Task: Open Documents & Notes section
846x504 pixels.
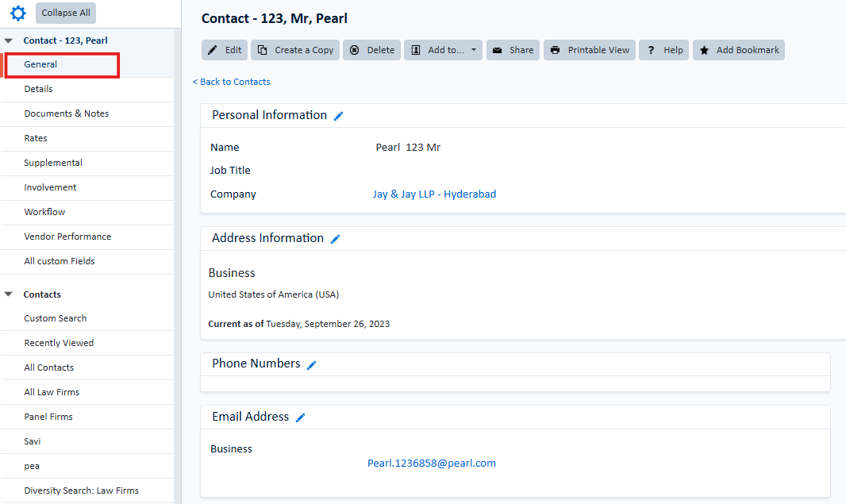Action: (x=67, y=113)
